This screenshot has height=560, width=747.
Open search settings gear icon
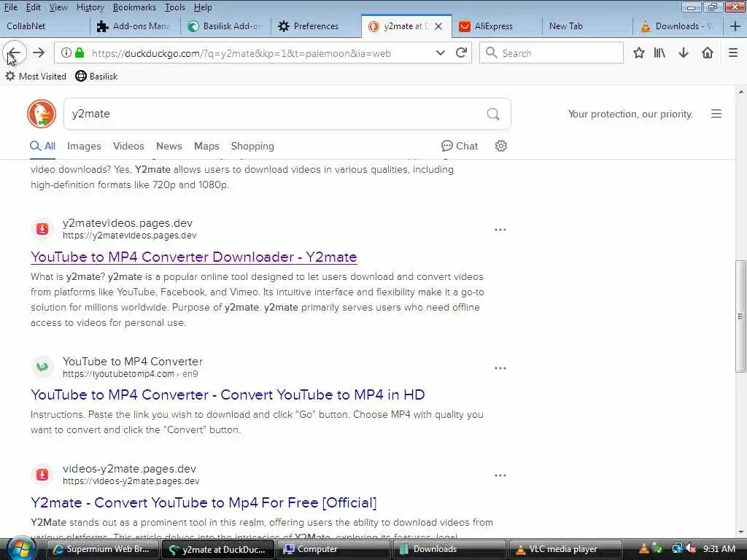(x=500, y=146)
